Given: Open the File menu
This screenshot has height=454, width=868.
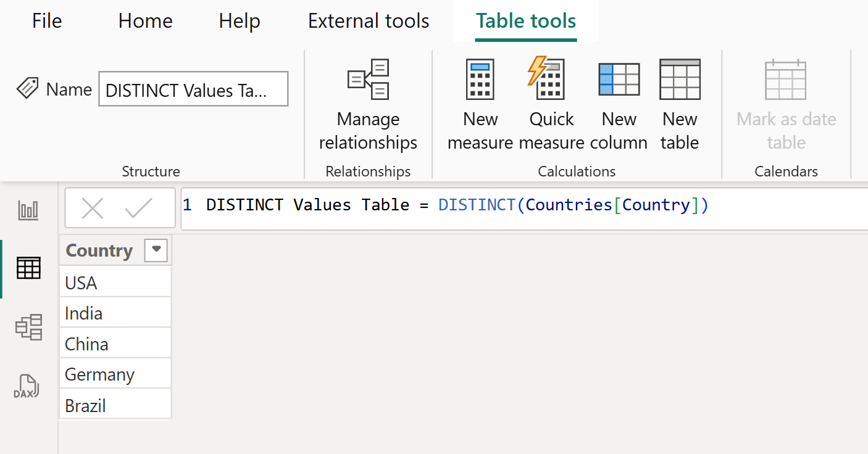Looking at the screenshot, I should coord(47,21).
